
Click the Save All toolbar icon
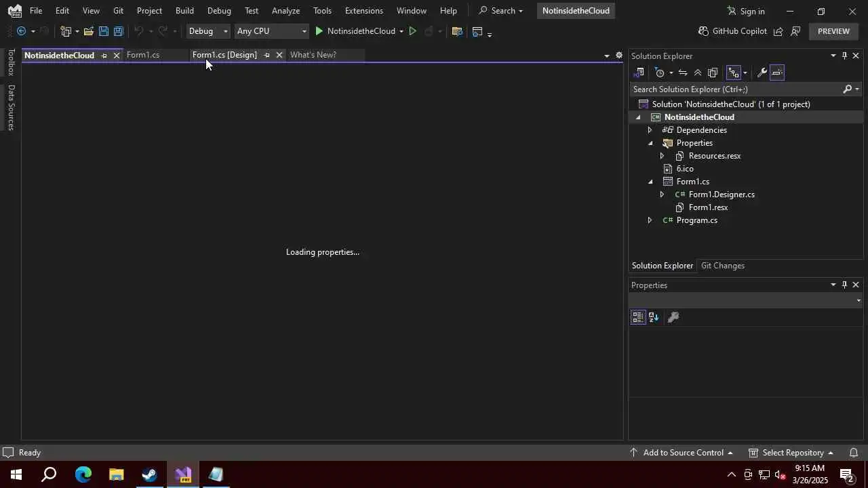pos(119,31)
